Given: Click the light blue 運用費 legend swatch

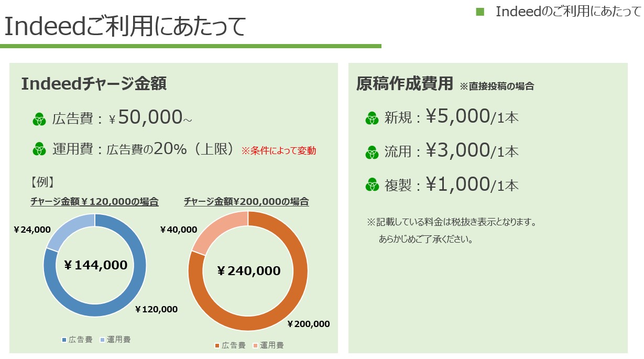Looking at the screenshot, I should tap(102, 340).
